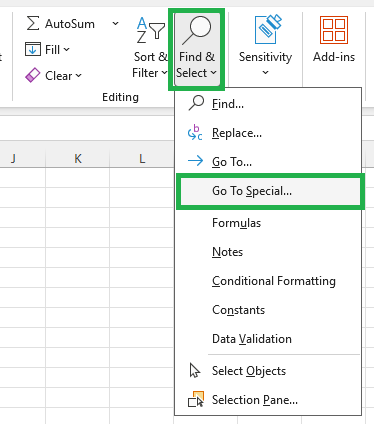Choose Replace... from the menu
Viewport: 377px width, 424px height.
tap(268, 133)
